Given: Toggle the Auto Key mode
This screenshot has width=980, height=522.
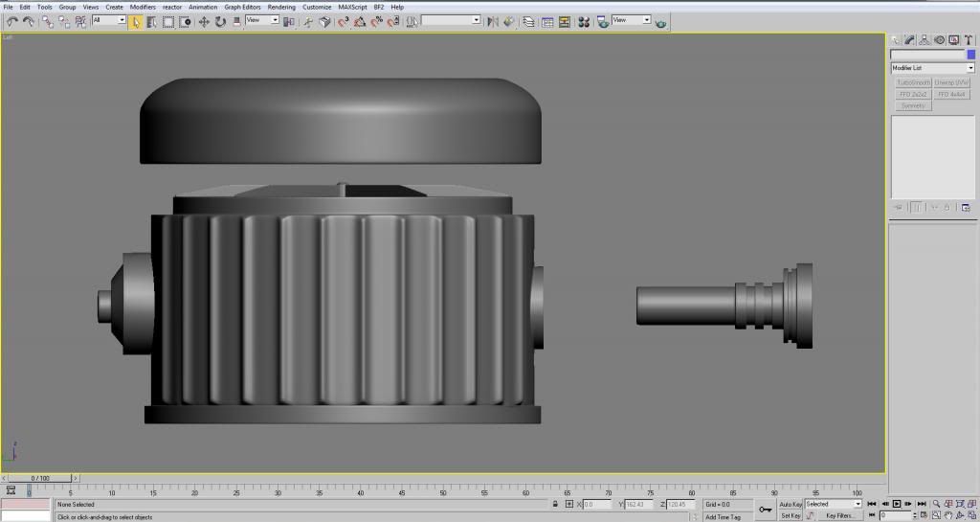Looking at the screenshot, I should [791, 504].
